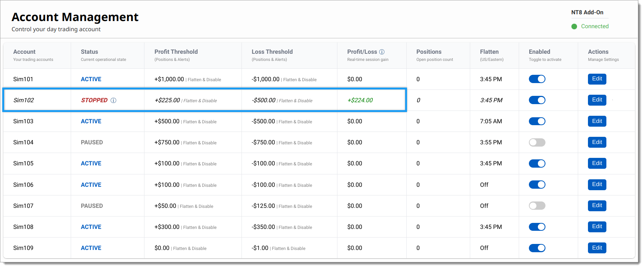Select the Sim108 account name
The image size is (644, 268).
pyautogui.click(x=23, y=227)
